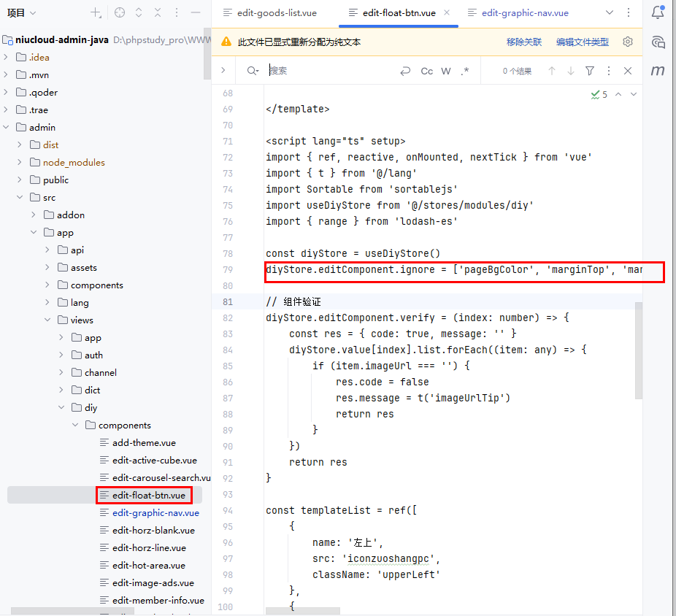
Task: Click the banner settings gear icon
Action: (627, 42)
